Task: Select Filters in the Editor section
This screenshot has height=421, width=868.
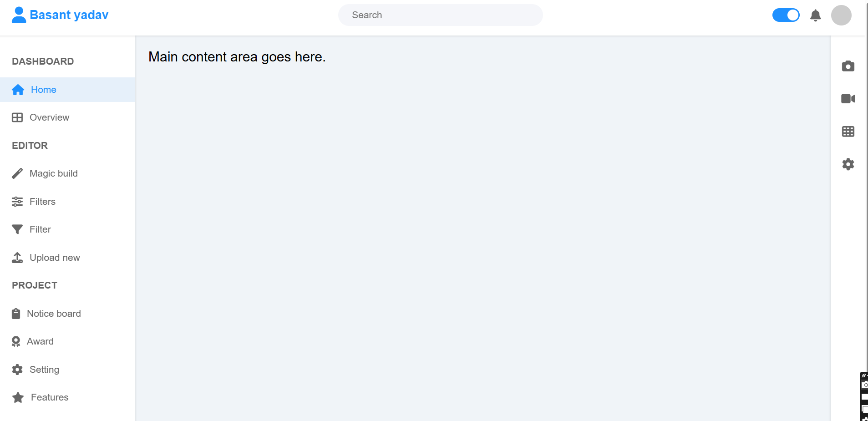Action: pyautogui.click(x=42, y=202)
